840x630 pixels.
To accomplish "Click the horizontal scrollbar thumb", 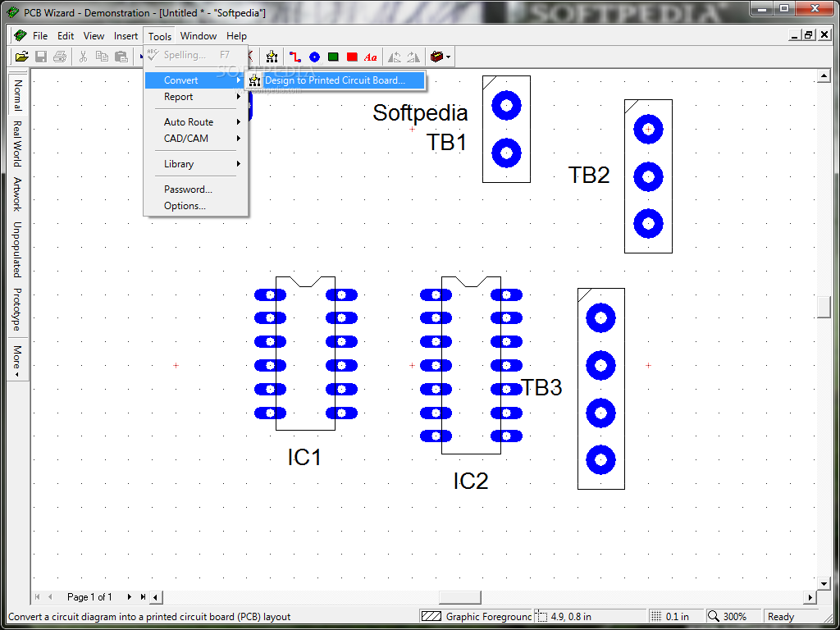I will tap(460, 597).
